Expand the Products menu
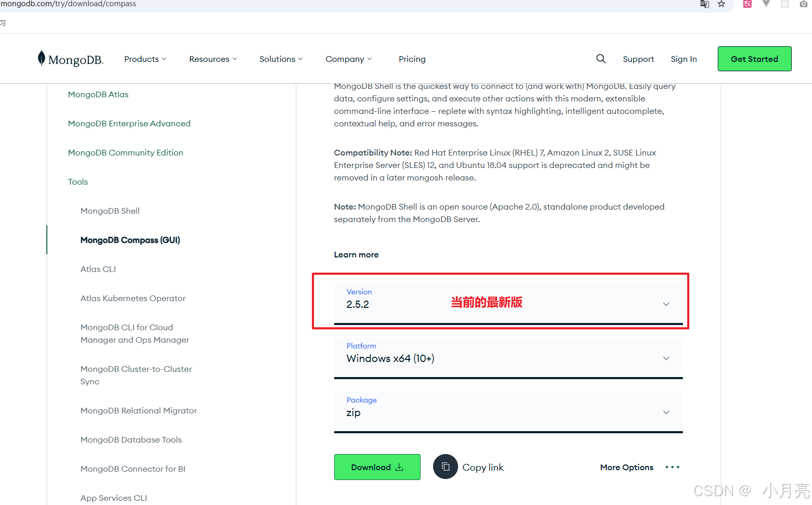This screenshot has width=812, height=505. click(145, 59)
